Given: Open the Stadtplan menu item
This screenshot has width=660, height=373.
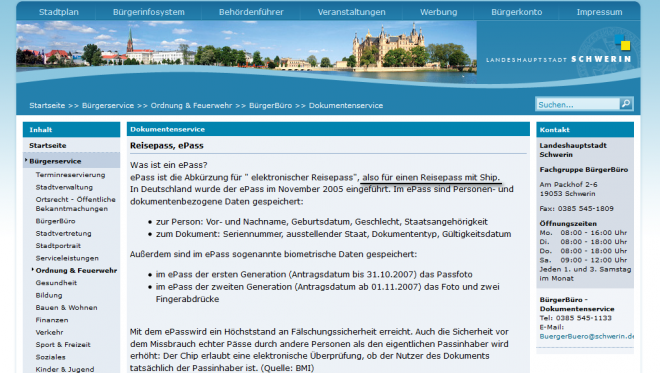Looking at the screenshot, I should [x=59, y=12].
